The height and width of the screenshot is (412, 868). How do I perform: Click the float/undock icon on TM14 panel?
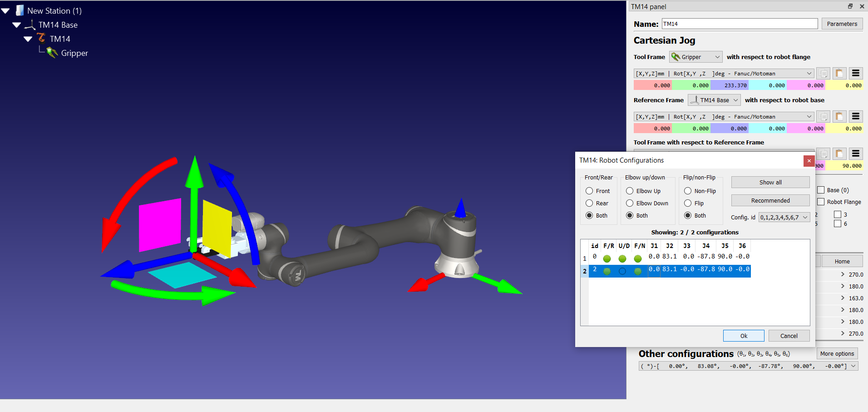[850, 6]
